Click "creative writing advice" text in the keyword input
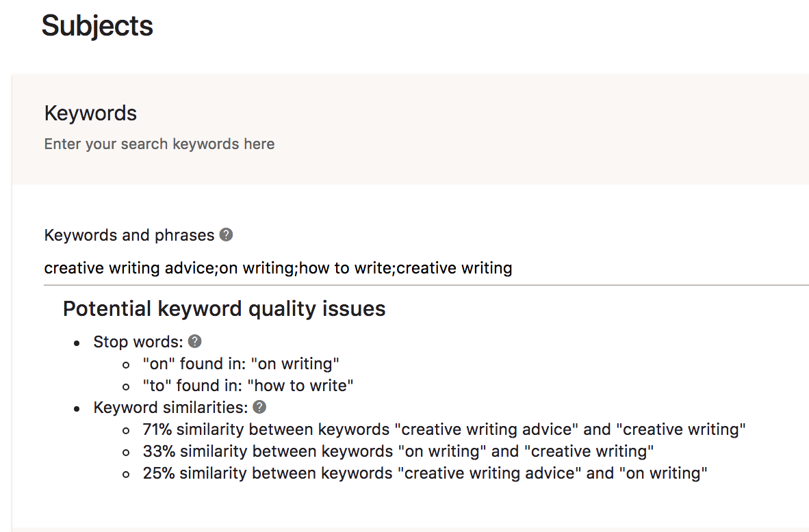 (130, 268)
